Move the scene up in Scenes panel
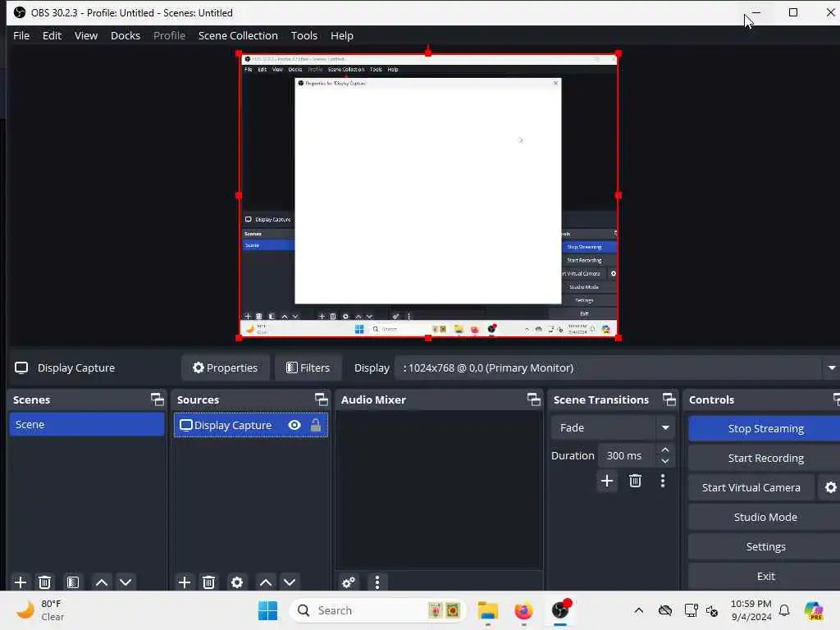The image size is (840, 630). click(101, 582)
